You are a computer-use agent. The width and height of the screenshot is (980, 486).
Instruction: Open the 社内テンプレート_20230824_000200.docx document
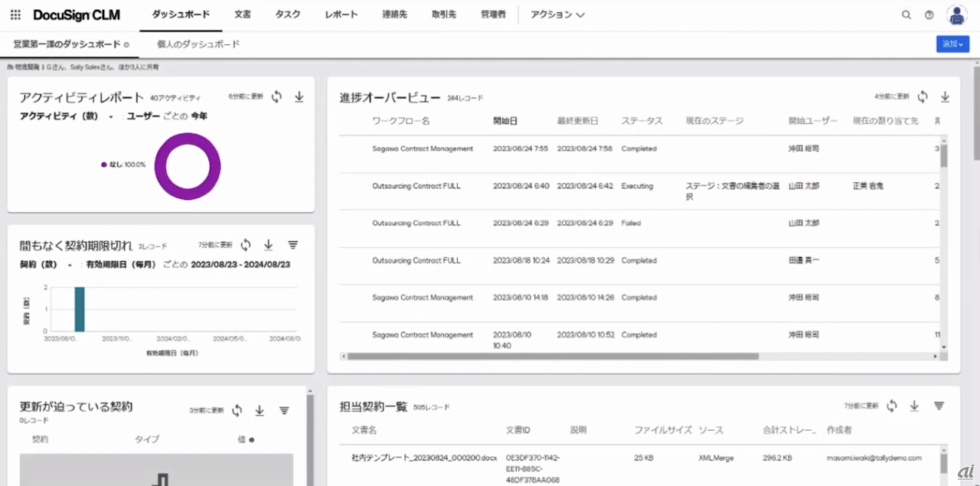423,458
